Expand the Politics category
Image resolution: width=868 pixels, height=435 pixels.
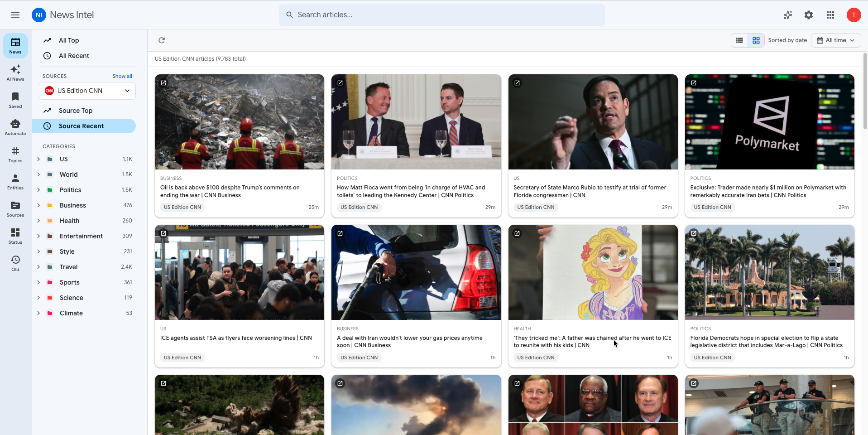38,190
